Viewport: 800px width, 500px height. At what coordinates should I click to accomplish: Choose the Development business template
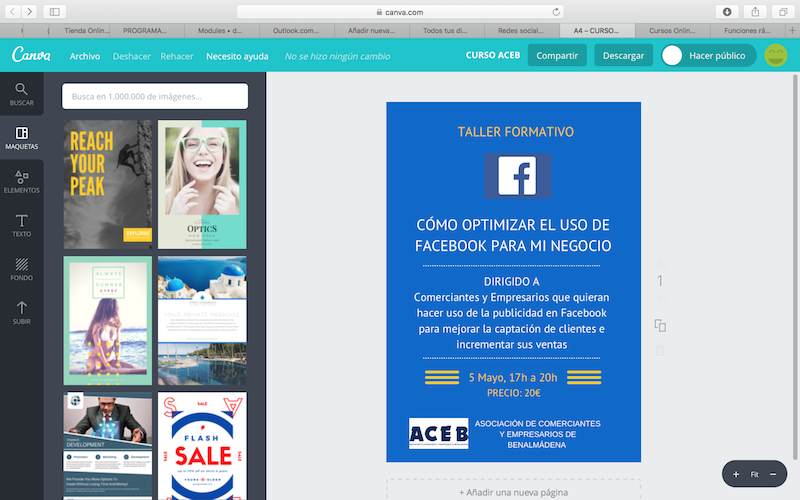(108, 446)
